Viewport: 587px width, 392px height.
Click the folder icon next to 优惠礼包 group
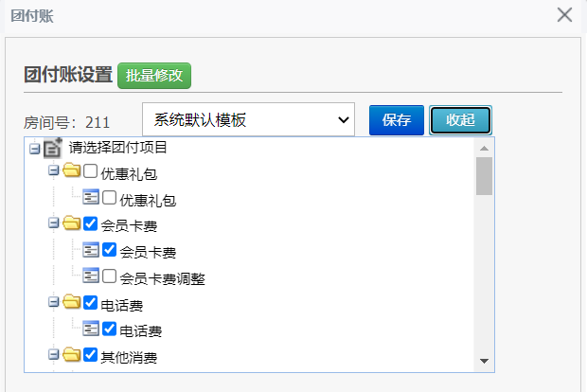[x=72, y=170]
